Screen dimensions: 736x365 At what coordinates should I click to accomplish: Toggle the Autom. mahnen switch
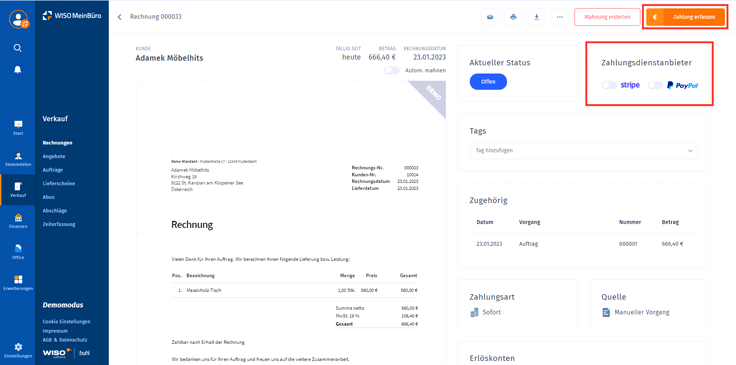[x=391, y=70]
